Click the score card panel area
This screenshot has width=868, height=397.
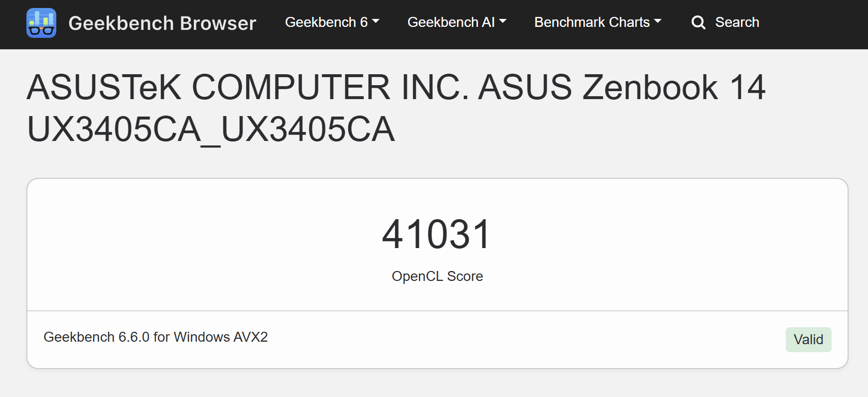click(x=437, y=273)
